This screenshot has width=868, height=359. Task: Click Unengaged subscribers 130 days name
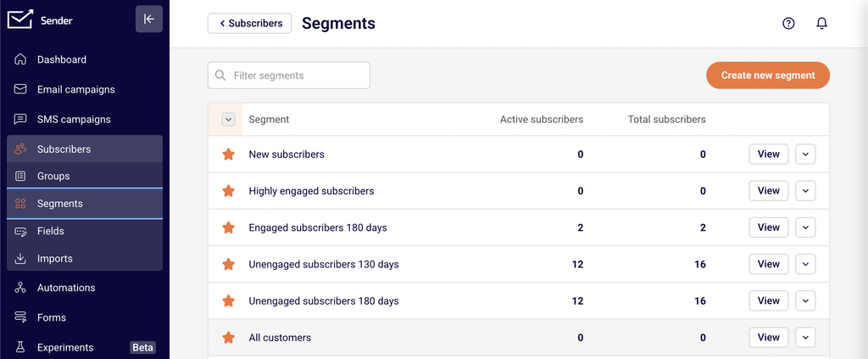[324, 264]
